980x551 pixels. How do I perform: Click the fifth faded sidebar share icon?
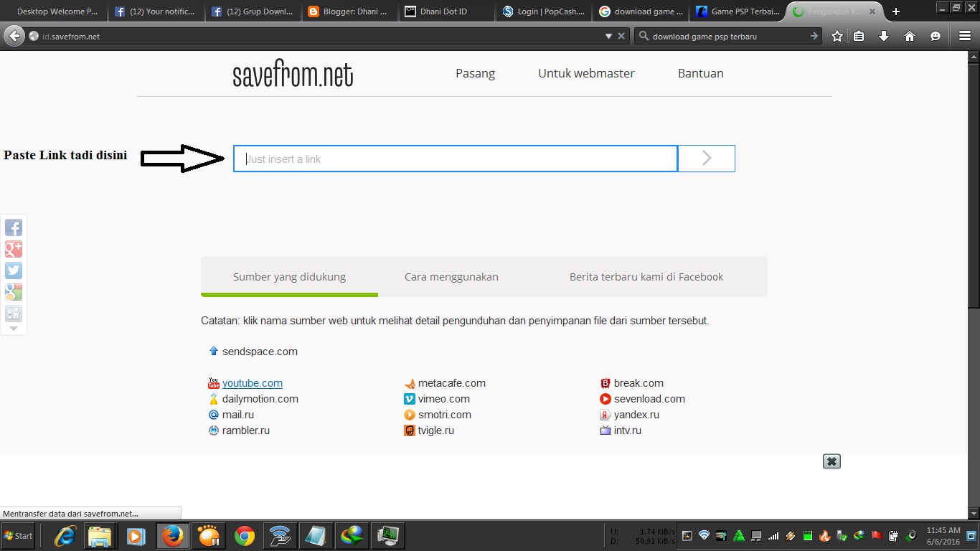[x=14, y=314]
